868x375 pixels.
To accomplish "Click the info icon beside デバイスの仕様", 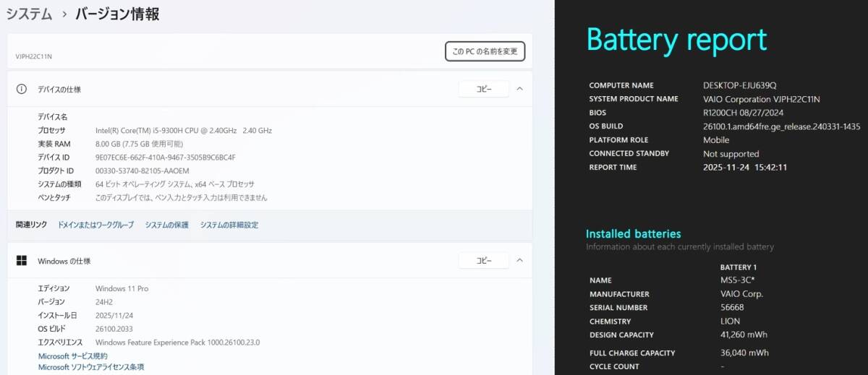I will [x=22, y=90].
